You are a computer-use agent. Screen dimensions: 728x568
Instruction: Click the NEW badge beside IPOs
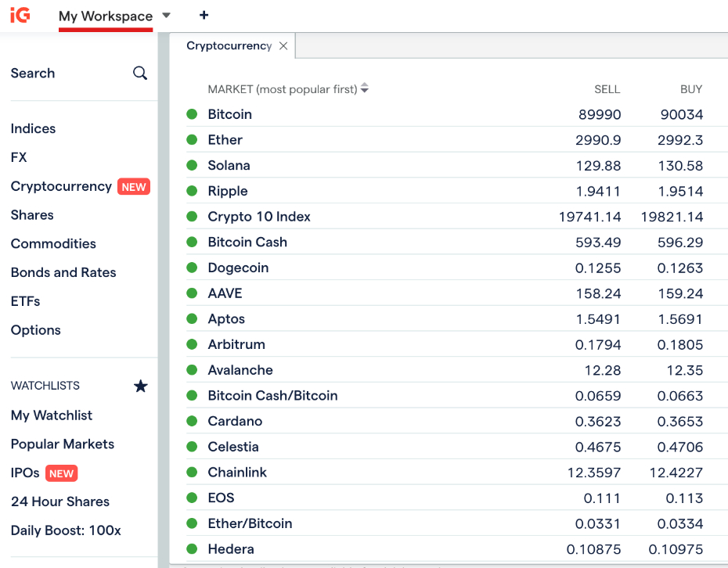click(61, 473)
